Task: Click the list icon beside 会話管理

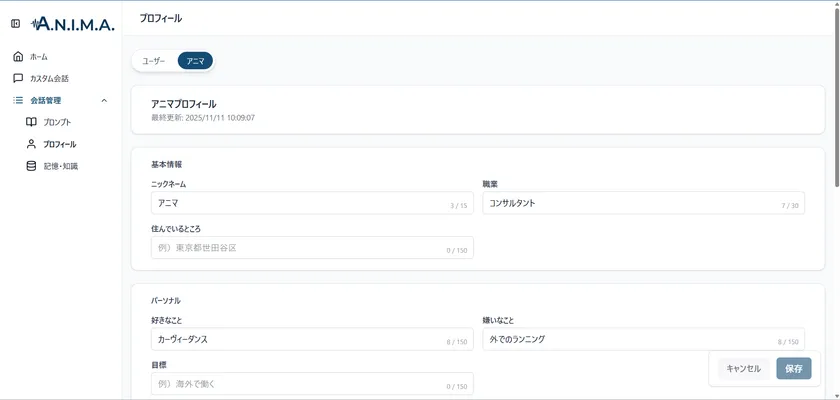Action: 18,100
